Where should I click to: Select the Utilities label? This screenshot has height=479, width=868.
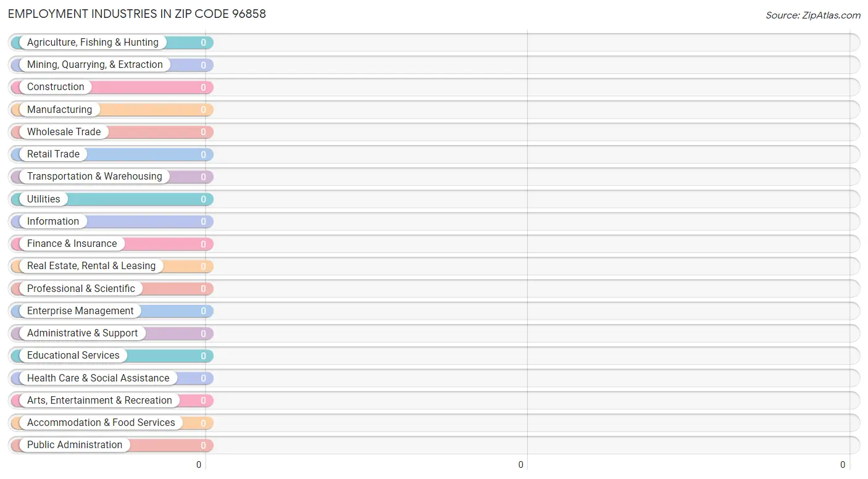pyautogui.click(x=44, y=199)
